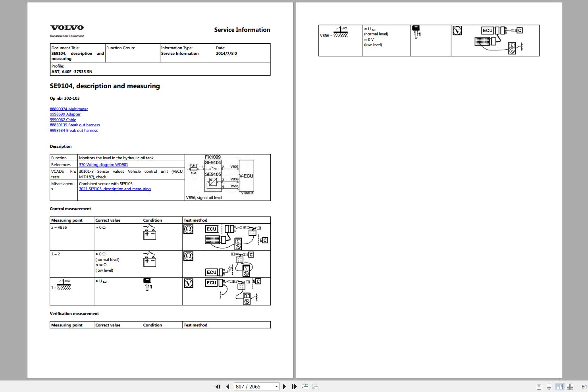Screen dimensions: 588x392
Task: Click the 'Service Information' page header text
Action: (242, 30)
